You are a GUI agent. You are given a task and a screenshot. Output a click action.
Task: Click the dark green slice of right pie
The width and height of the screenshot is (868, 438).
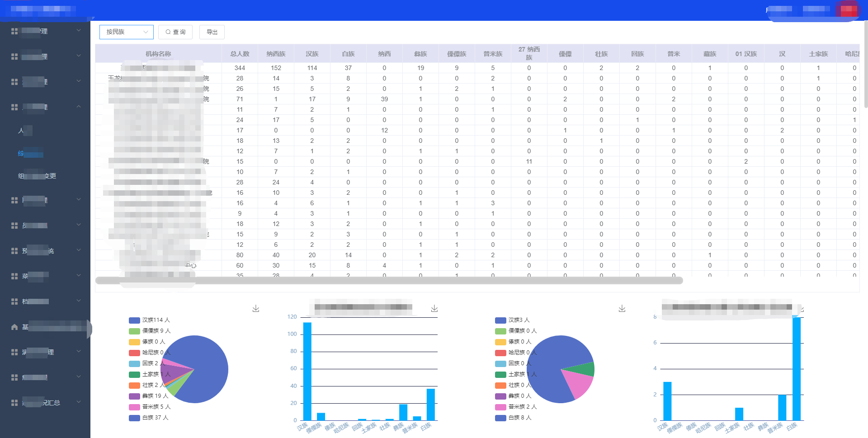pyautogui.click(x=583, y=369)
